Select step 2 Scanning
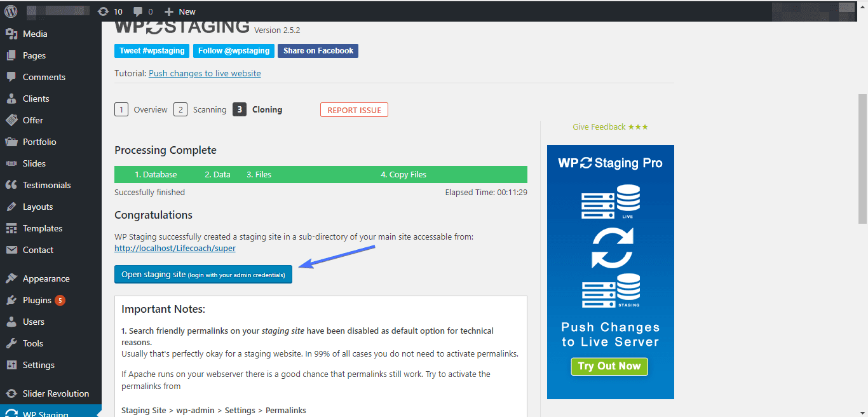 coord(200,109)
